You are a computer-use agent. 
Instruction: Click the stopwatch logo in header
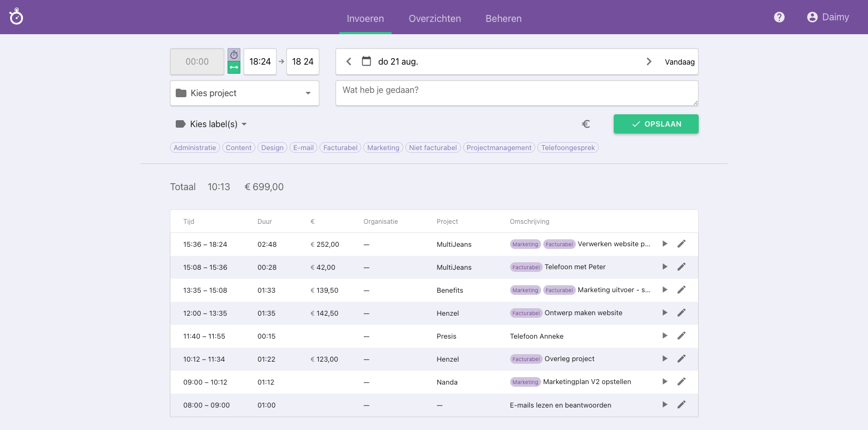pyautogui.click(x=17, y=17)
